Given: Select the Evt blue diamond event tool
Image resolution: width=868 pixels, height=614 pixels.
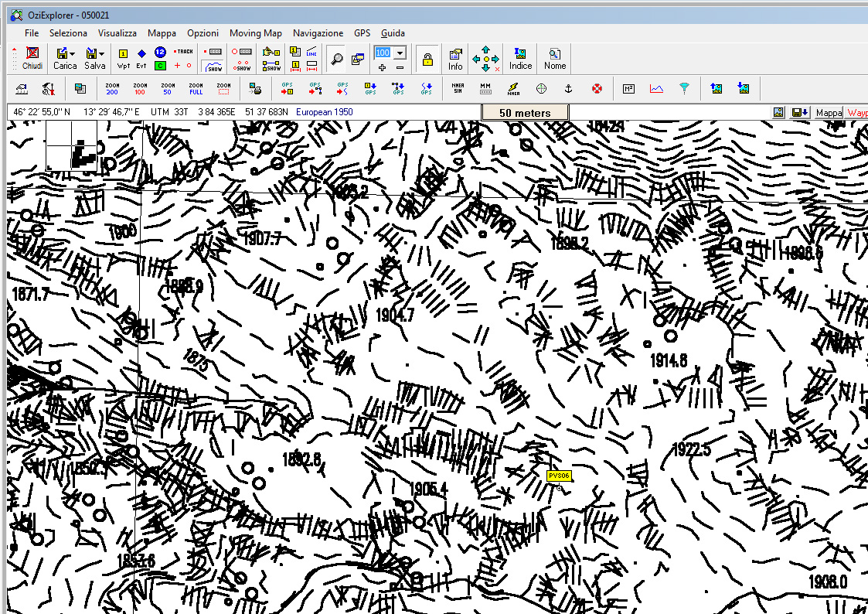Looking at the screenshot, I should point(141,58).
